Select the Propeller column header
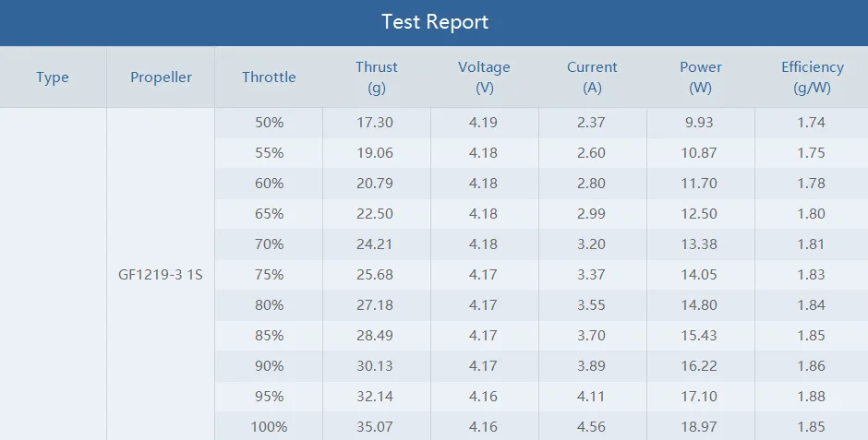Image resolution: width=868 pixels, height=440 pixels. coord(161,77)
